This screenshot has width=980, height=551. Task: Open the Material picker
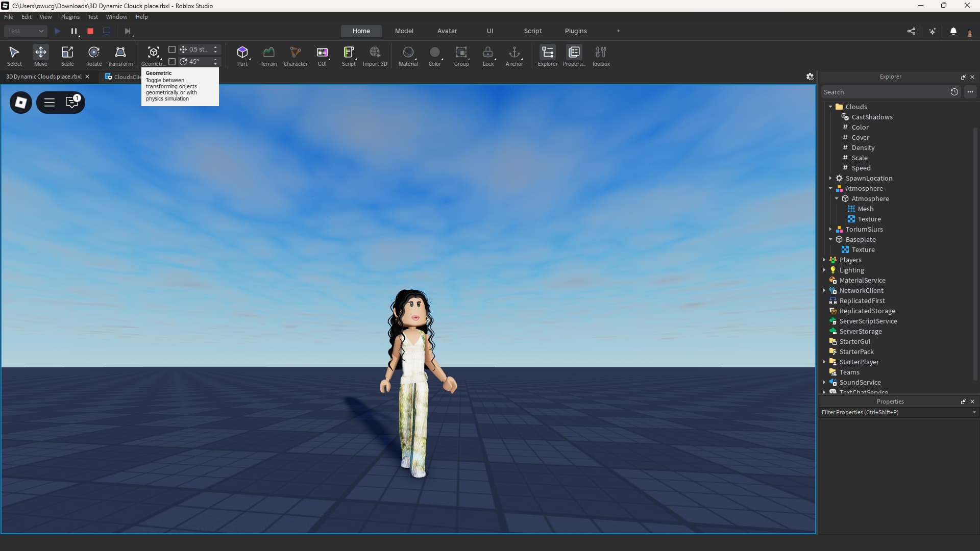(x=408, y=55)
